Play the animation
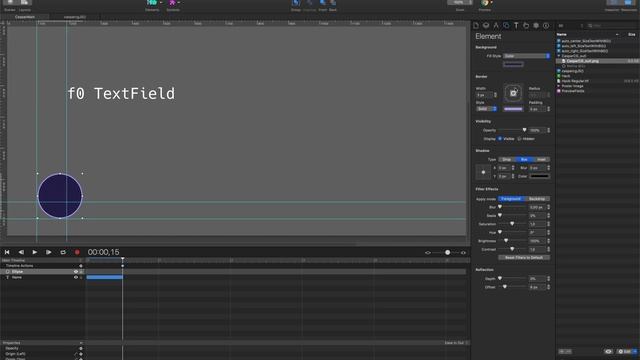640x360 pixels. coord(35,252)
